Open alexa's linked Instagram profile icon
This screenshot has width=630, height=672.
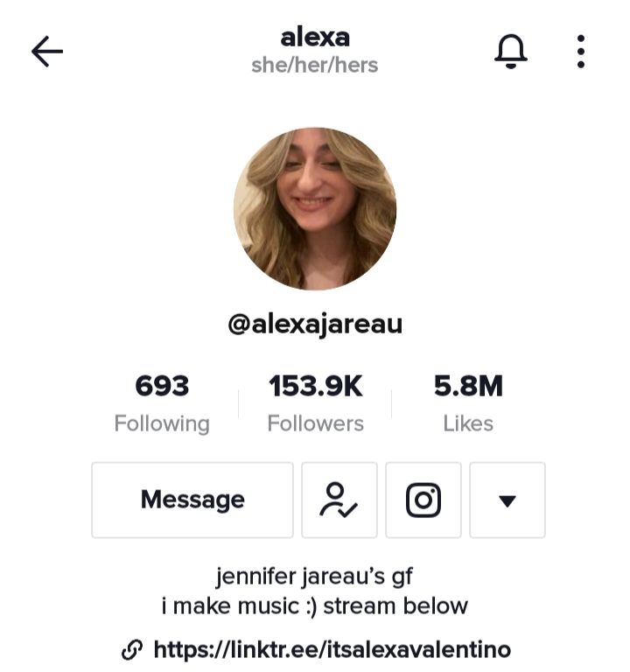click(x=423, y=500)
